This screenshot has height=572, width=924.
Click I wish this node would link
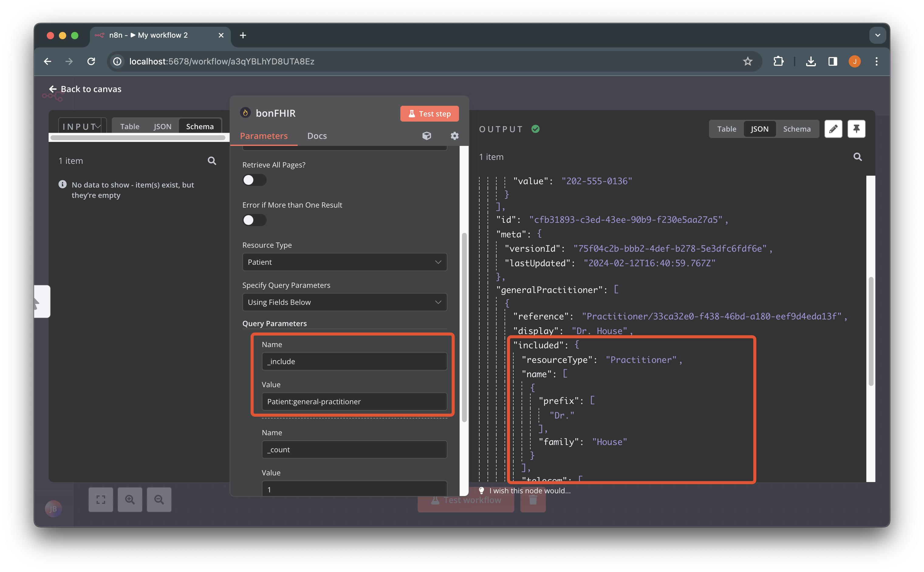point(530,491)
